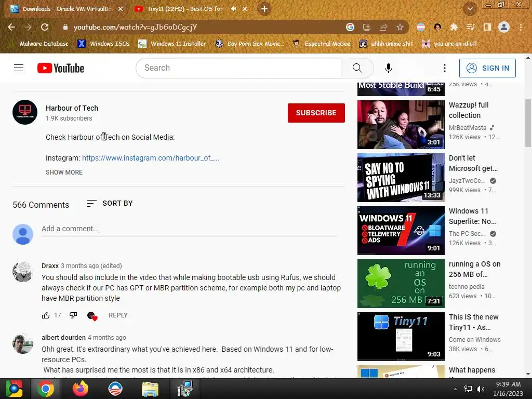Open YouTube hamburger guide menu

tap(19, 68)
